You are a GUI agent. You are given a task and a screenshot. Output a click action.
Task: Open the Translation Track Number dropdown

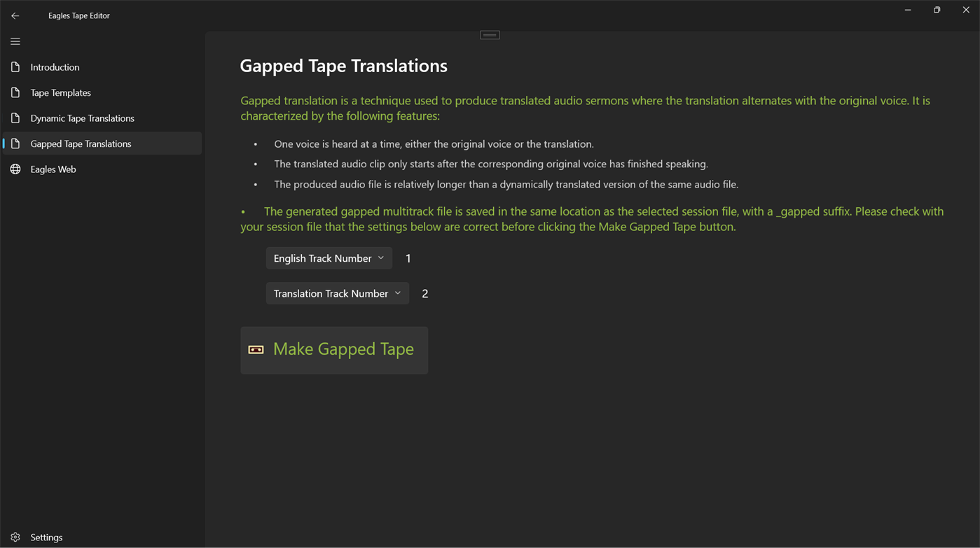(337, 293)
